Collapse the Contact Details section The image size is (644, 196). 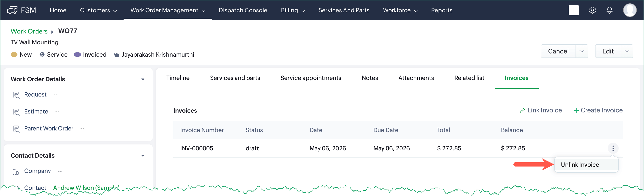pyautogui.click(x=143, y=156)
